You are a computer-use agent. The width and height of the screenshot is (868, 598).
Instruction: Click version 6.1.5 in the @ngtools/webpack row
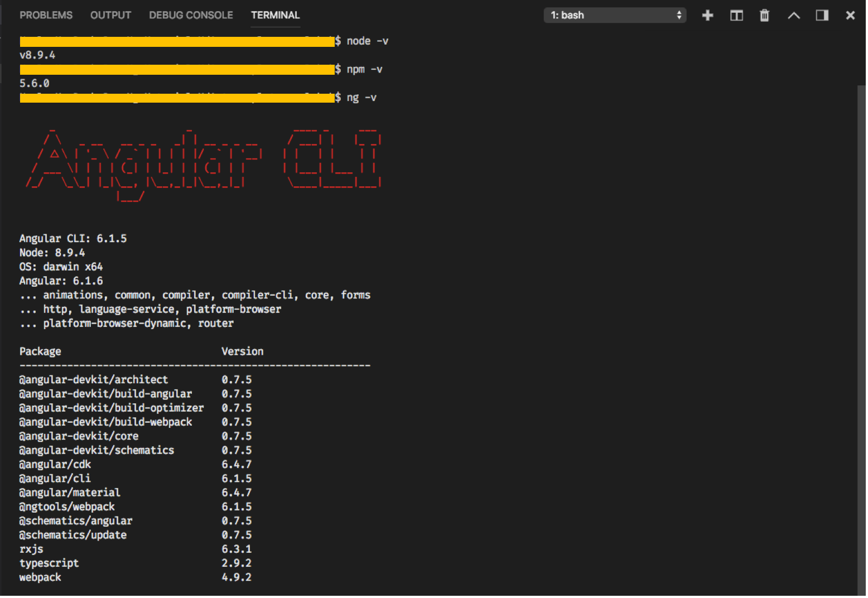click(237, 507)
